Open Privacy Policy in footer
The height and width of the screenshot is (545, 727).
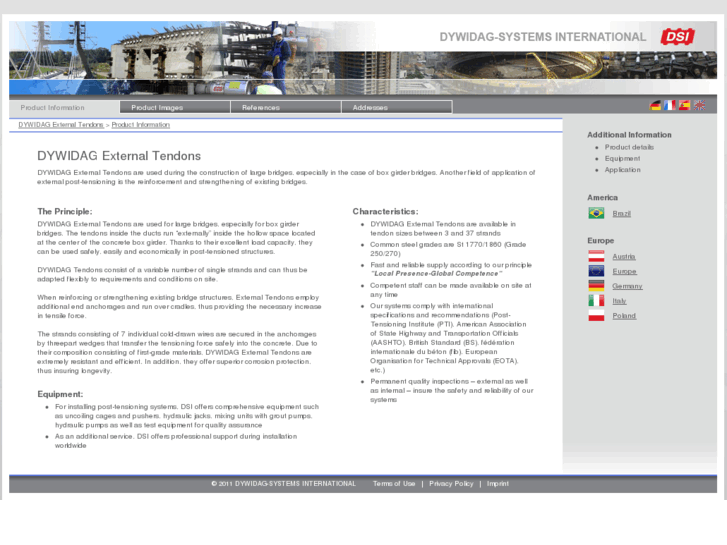coord(451,483)
